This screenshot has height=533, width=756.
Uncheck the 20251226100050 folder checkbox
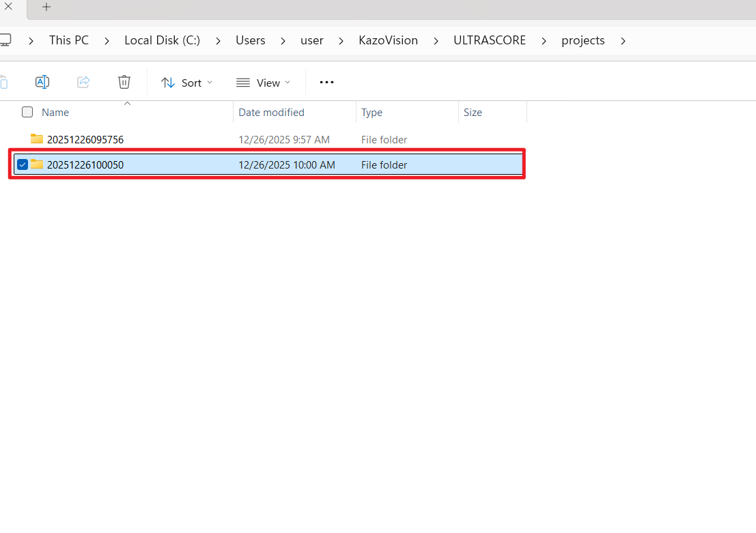coord(23,164)
